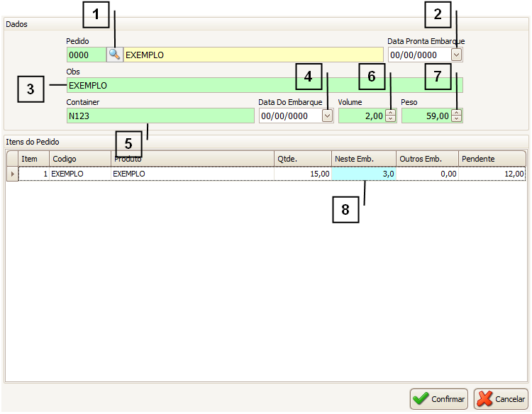The image size is (532, 414).
Task: Click the Confirmar button
Action: pos(439,398)
